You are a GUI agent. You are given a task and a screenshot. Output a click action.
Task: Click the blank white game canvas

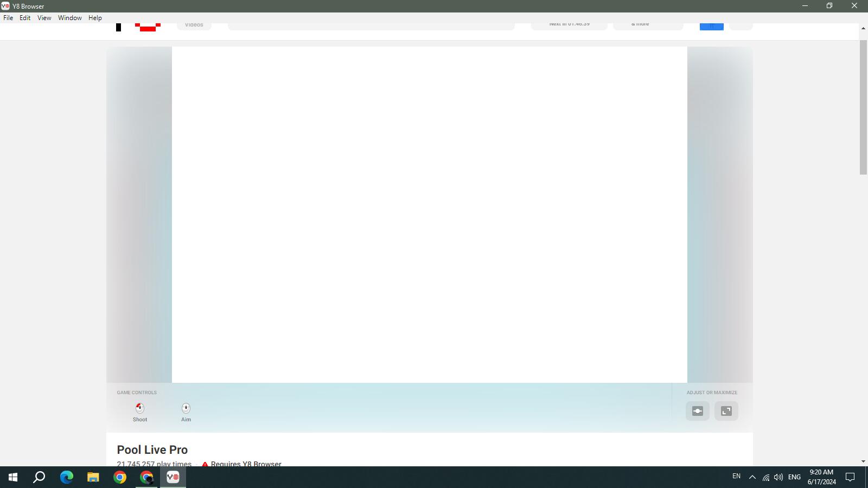click(429, 214)
